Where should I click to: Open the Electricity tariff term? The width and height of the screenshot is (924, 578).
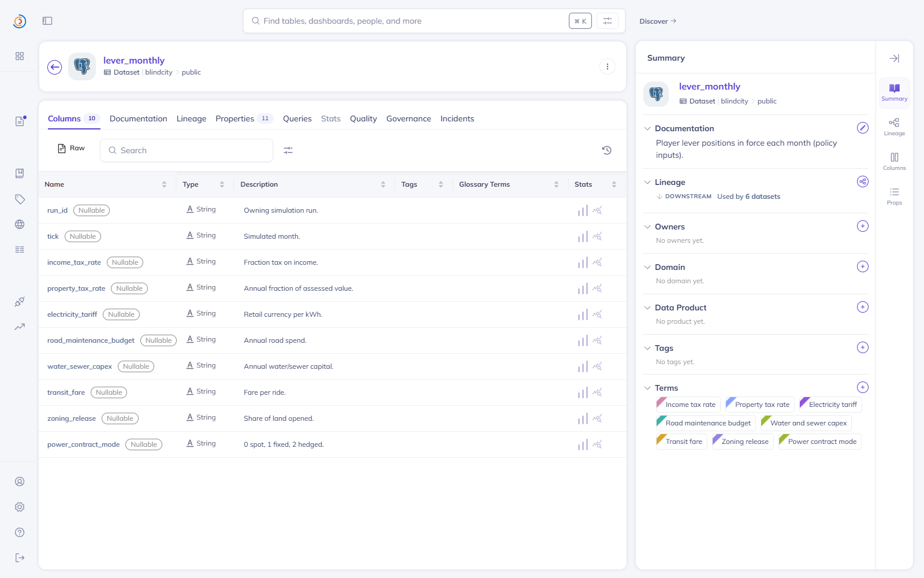coord(830,405)
